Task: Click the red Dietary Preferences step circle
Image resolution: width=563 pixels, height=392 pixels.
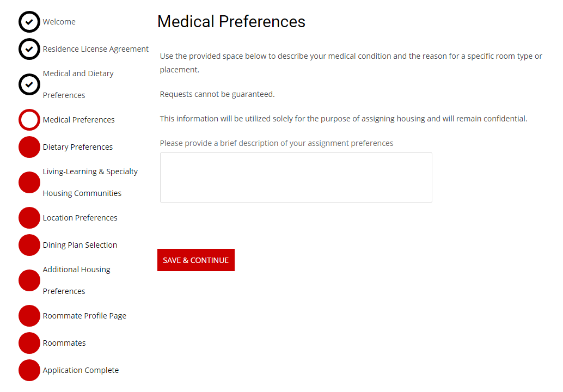Action: [x=29, y=147]
